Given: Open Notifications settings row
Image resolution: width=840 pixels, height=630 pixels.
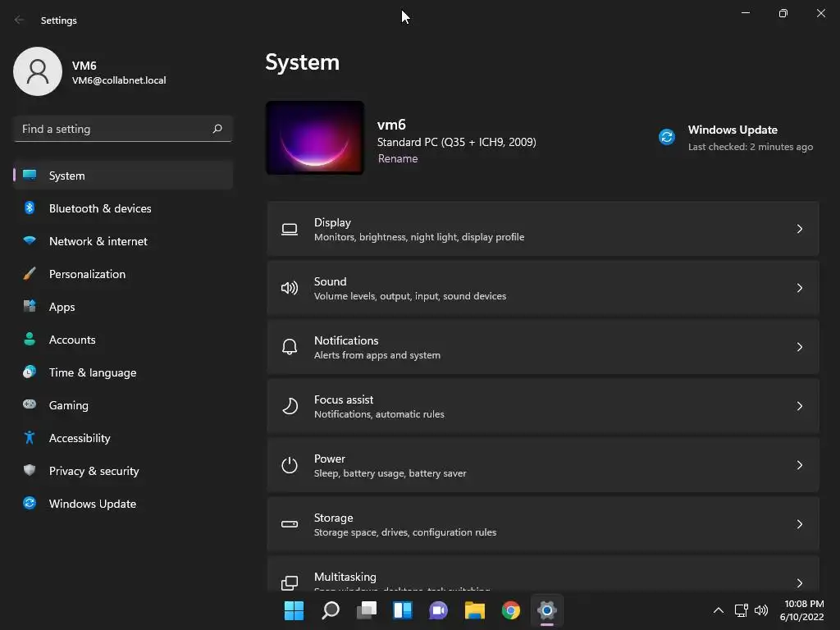Looking at the screenshot, I should click(543, 347).
